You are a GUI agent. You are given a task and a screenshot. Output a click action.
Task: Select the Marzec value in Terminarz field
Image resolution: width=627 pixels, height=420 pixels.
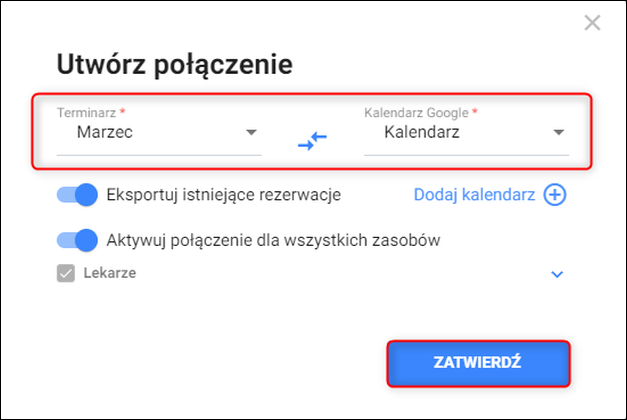tap(105, 132)
